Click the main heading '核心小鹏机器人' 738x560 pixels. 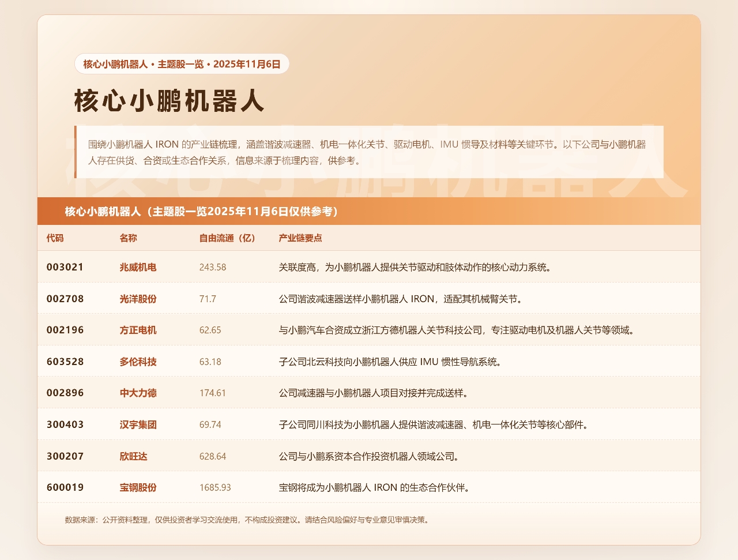(x=170, y=100)
